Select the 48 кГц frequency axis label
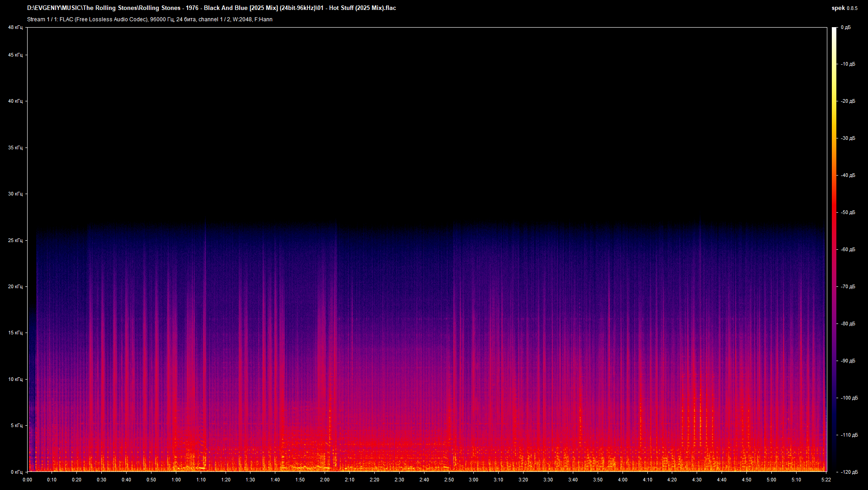Viewport: 868px width, 490px height. 15,28
